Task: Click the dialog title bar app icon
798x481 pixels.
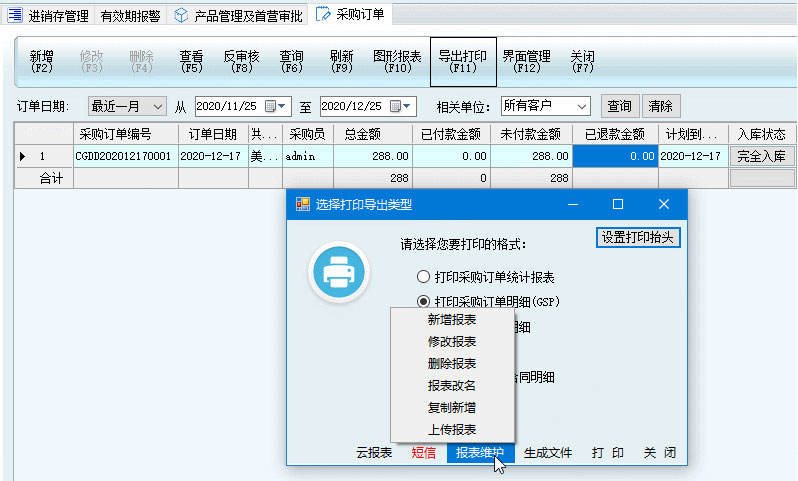Action: tap(302, 204)
